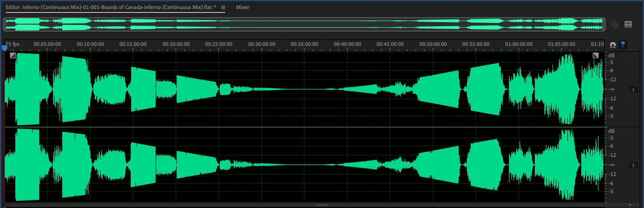Image resolution: width=644 pixels, height=208 pixels.
Task: Click ruler at 00:10:00:00
Action: tap(90, 44)
